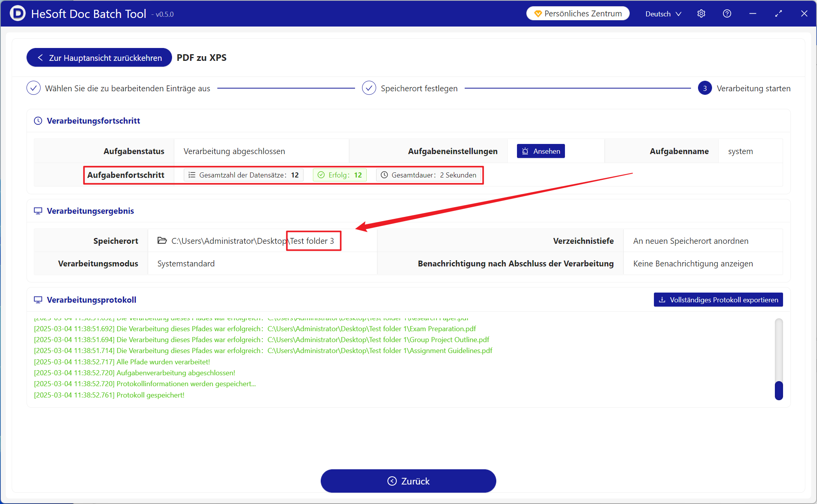Click the Zurück button
This screenshot has height=504, width=817.
(408, 481)
